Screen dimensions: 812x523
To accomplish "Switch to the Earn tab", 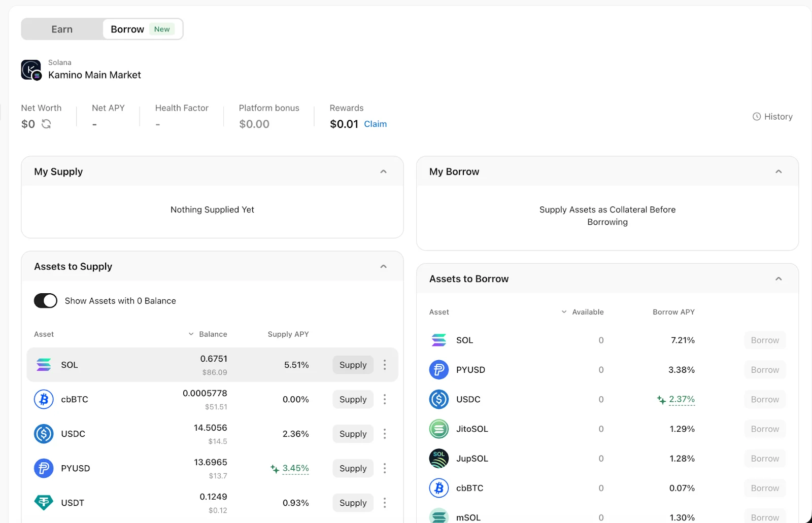I will click(62, 29).
